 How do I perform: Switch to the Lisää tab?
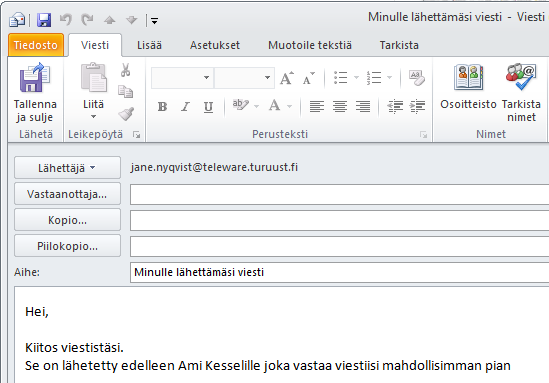coord(150,45)
